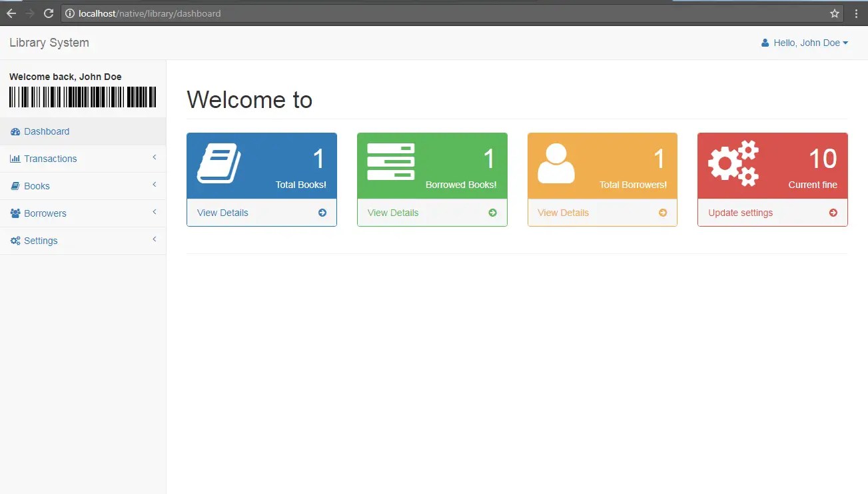Click View Details on Total Books panel

coord(222,212)
